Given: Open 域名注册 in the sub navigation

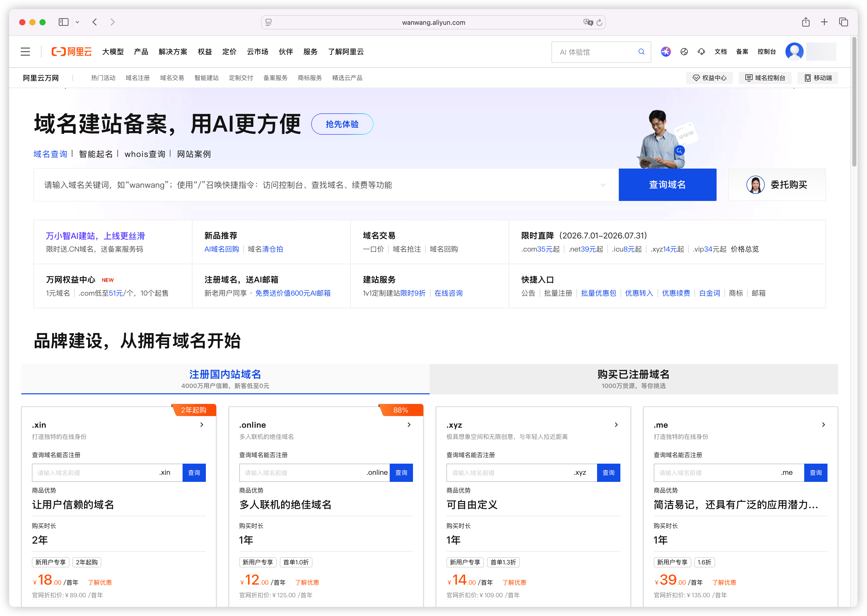Looking at the screenshot, I should pyautogui.click(x=137, y=78).
